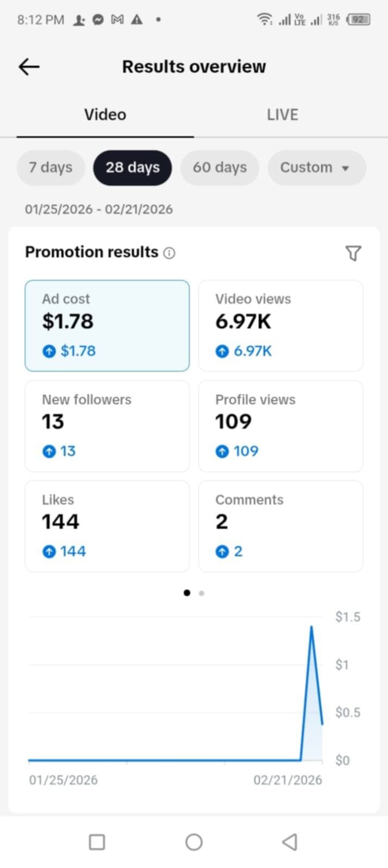Select the Ad cost metric card

click(x=107, y=326)
